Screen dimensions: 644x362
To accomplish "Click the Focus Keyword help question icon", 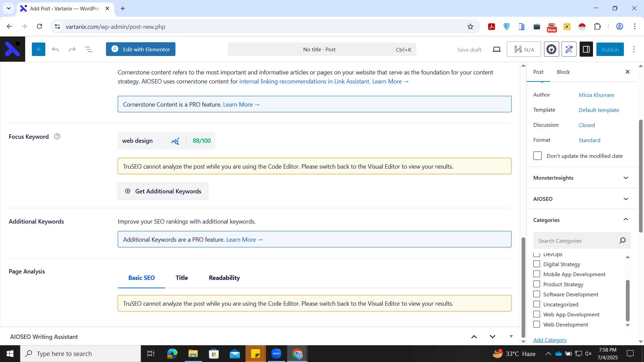I will tap(57, 136).
